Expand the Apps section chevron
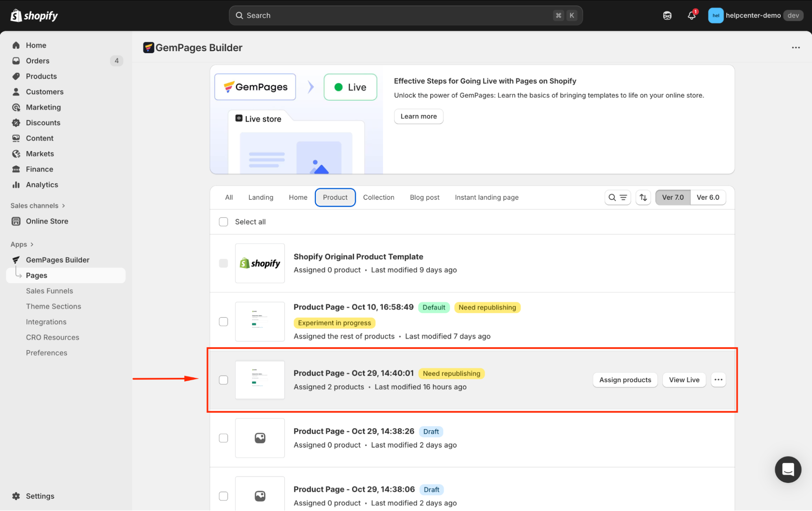812x511 pixels. coord(32,244)
